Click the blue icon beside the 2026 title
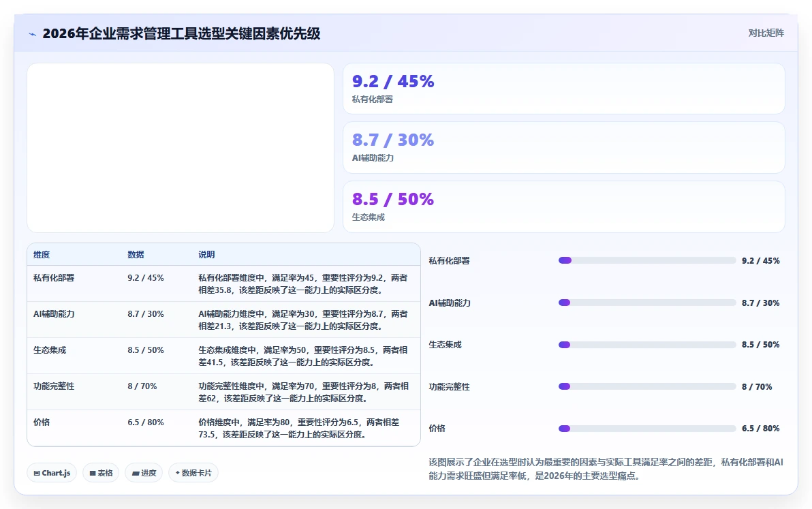Screen dimensions: 812x509 (x=32, y=34)
